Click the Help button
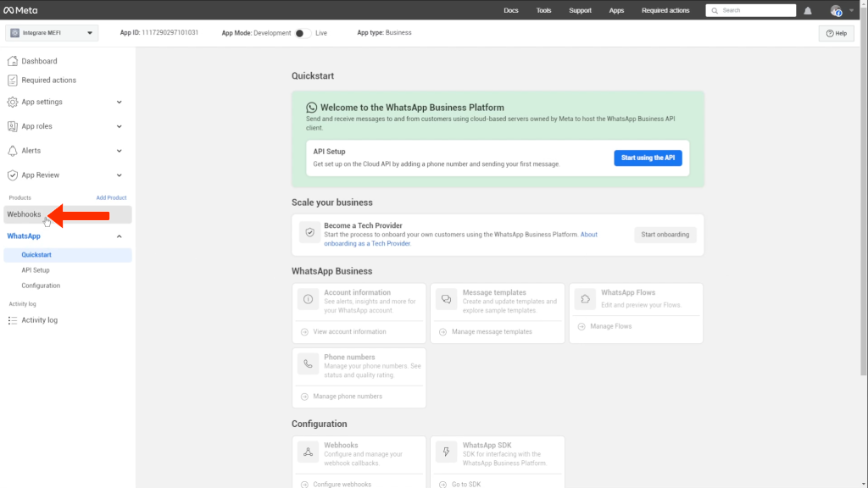The height and width of the screenshot is (488, 868). point(836,33)
